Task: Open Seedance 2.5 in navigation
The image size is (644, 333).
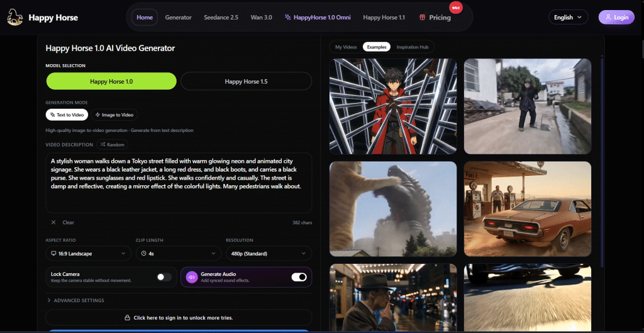Action: coord(221,18)
